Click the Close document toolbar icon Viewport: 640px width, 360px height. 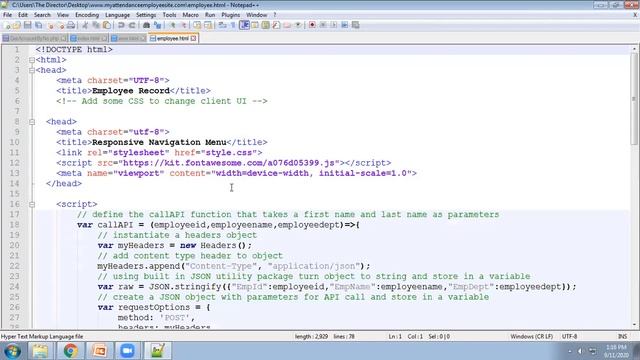click(x=50, y=25)
